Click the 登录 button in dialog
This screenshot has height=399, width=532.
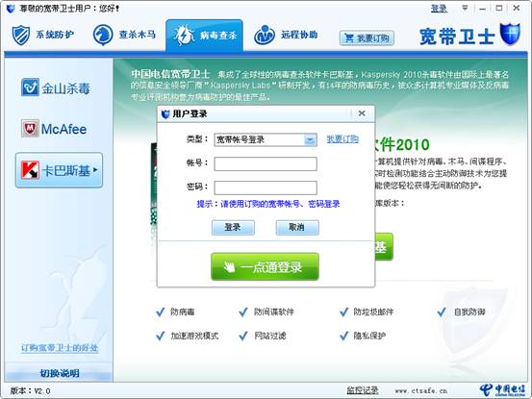click(233, 228)
